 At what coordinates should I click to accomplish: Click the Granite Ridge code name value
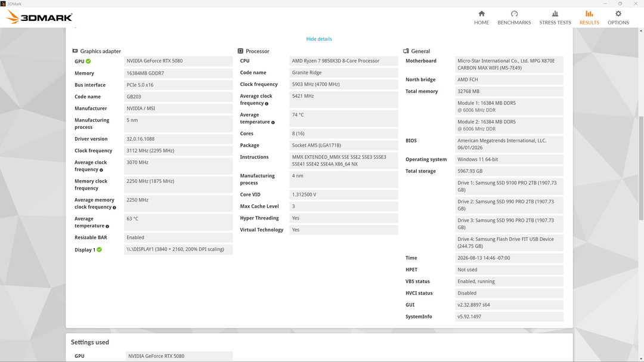click(344, 73)
